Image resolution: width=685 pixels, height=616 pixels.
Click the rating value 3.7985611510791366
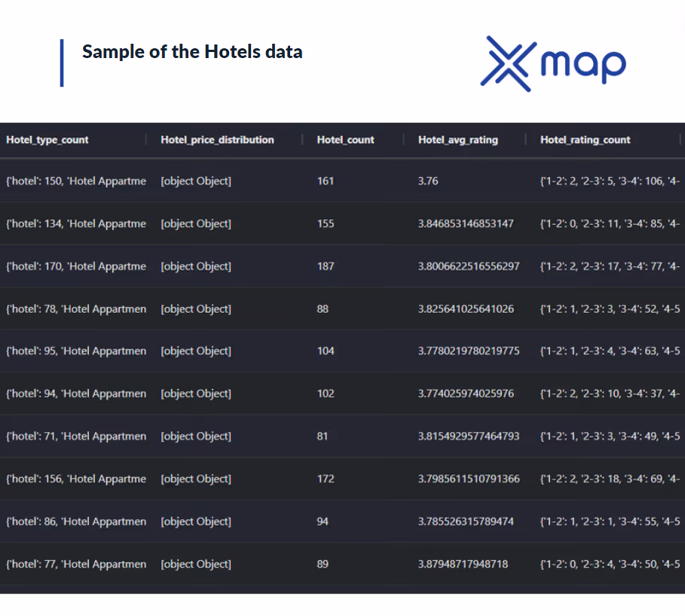(469, 479)
